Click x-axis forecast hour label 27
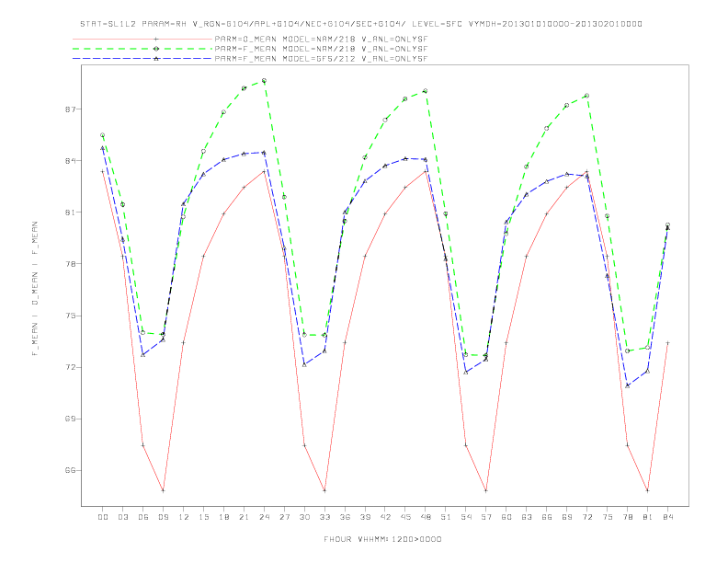This screenshot has width=728, height=563. [x=284, y=517]
